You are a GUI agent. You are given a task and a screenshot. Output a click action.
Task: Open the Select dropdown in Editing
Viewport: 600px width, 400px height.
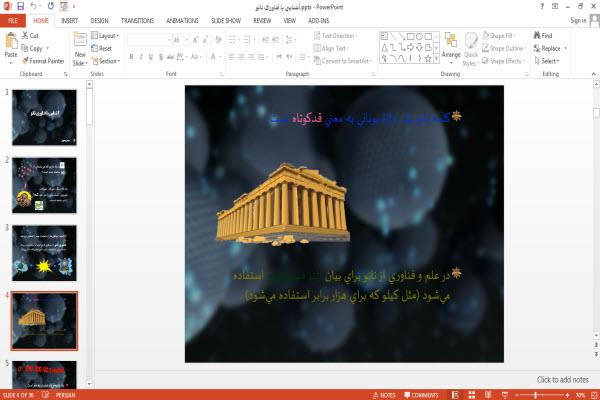[547, 61]
